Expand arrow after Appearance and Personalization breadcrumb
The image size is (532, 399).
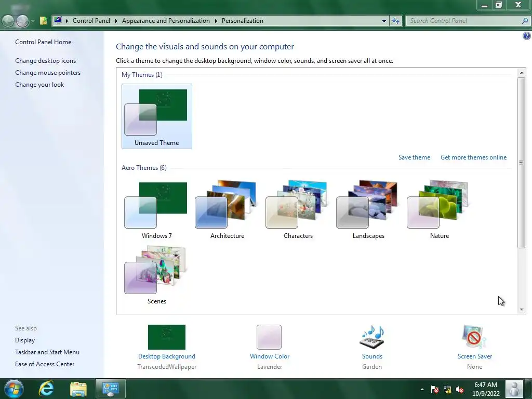pos(216,21)
